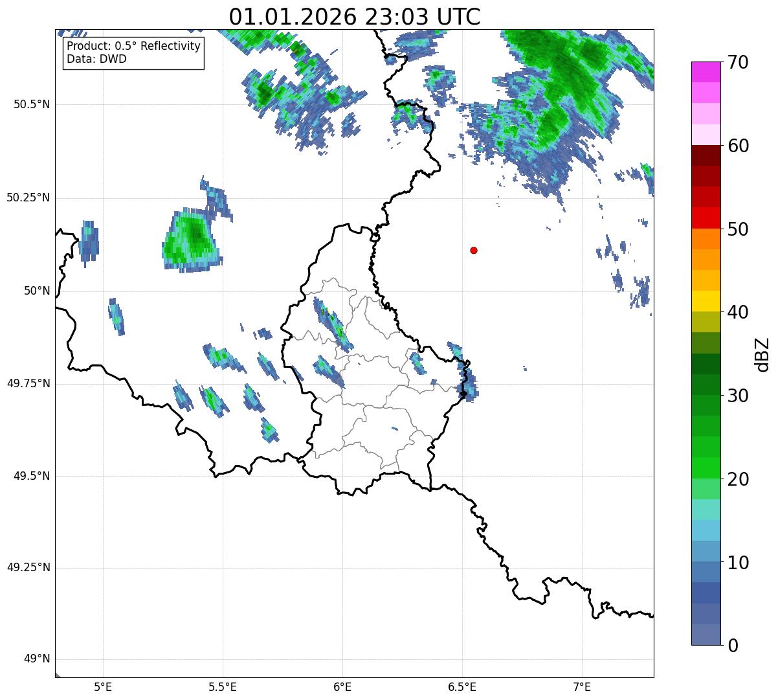The image size is (778, 700).
Task: Pick the bright red colorbar segment above 50
Action: point(706,218)
